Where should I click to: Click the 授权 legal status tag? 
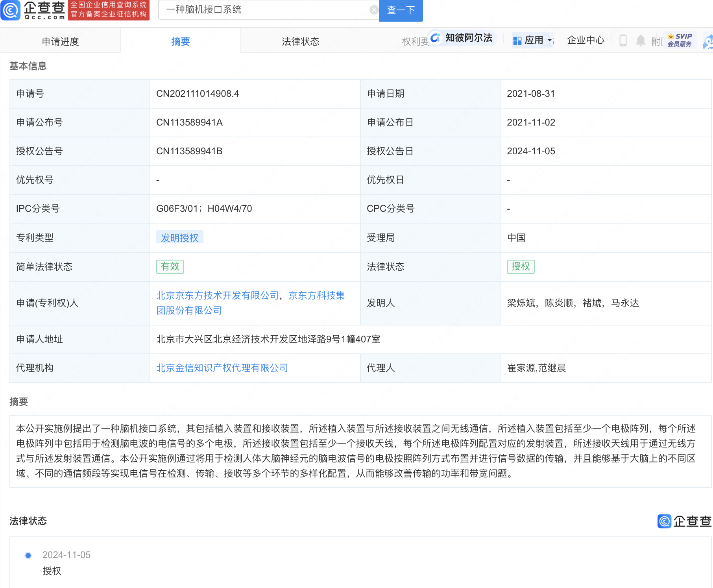[x=521, y=266]
